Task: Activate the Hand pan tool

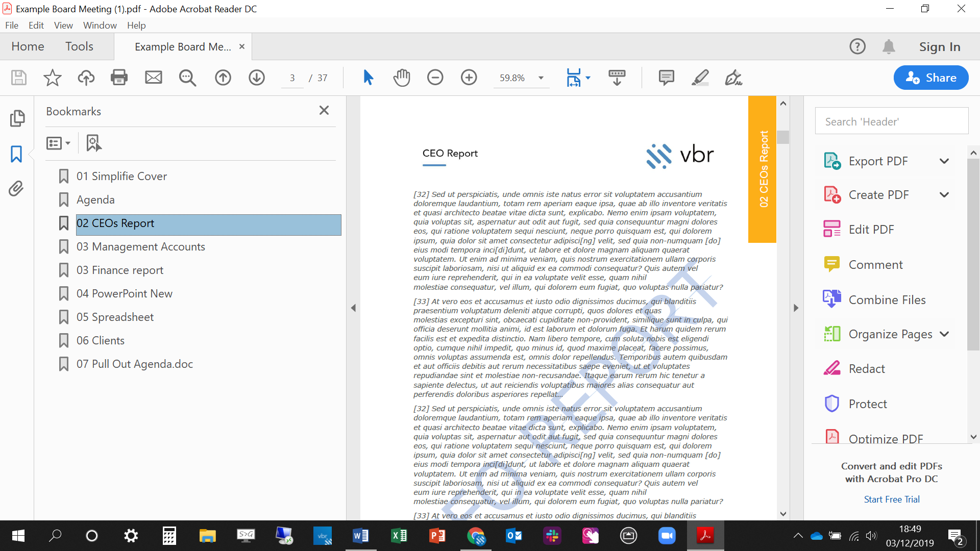Action: [x=402, y=78]
